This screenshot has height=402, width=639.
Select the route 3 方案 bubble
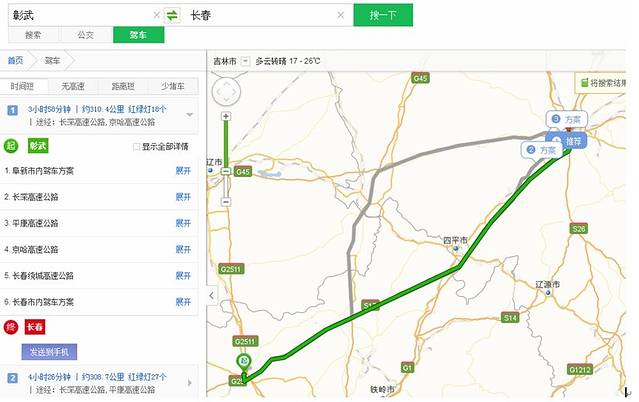pyautogui.click(x=566, y=119)
